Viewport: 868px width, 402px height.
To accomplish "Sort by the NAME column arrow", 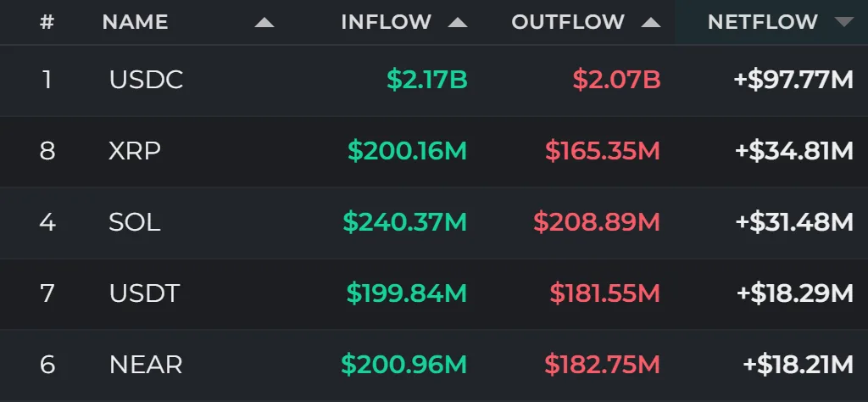I will pos(264,22).
